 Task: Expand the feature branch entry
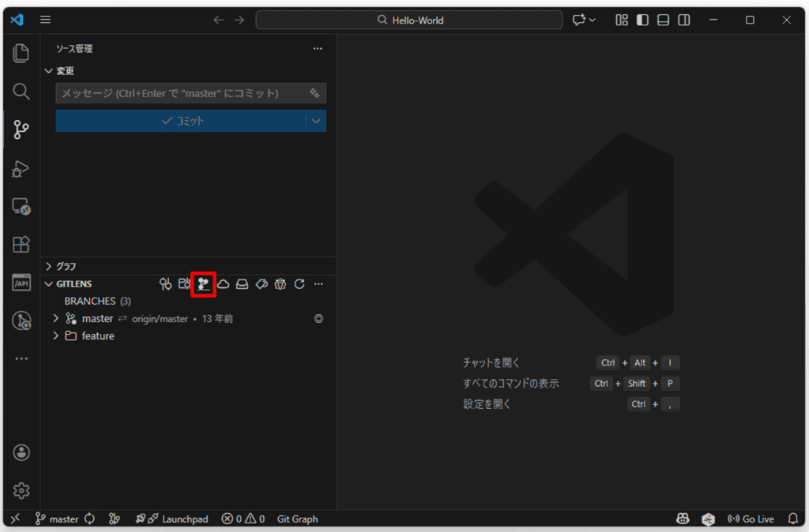click(x=55, y=335)
